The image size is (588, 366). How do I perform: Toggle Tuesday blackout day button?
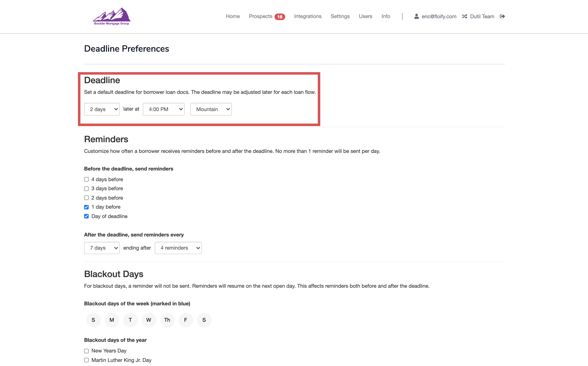click(x=130, y=320)
